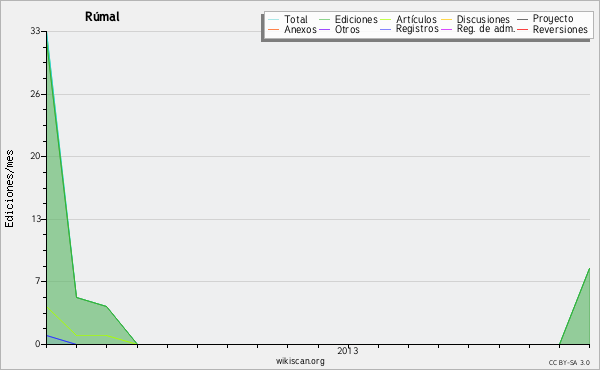
Task: Click the y-axis label '13'
Action: [36, 219]
